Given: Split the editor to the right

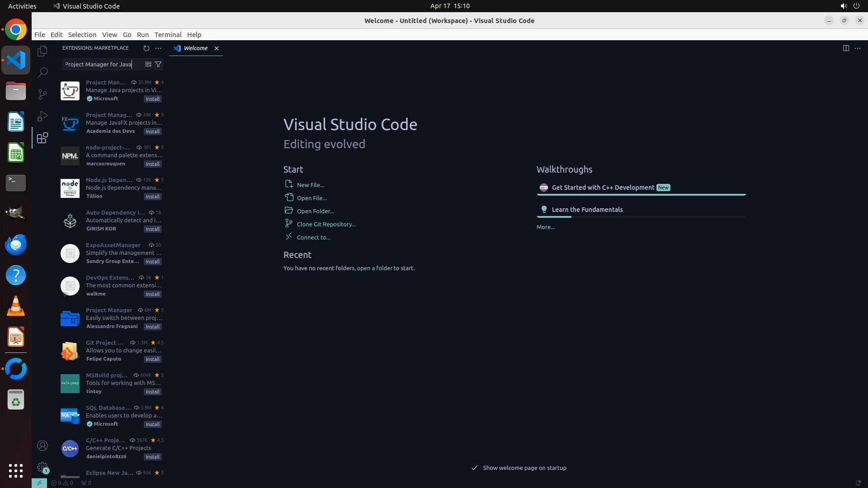Looking at the screenshot, I should pyautogui.click(x=846, y=48).
